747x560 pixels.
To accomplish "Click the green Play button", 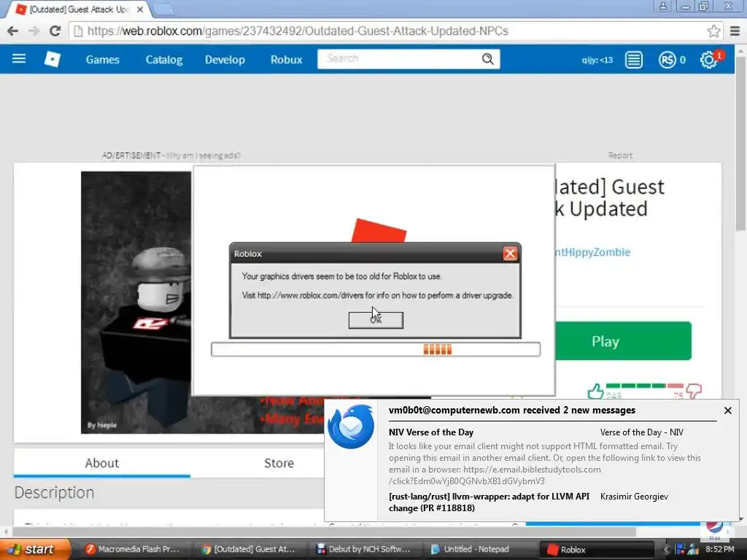I will (623, 341).
